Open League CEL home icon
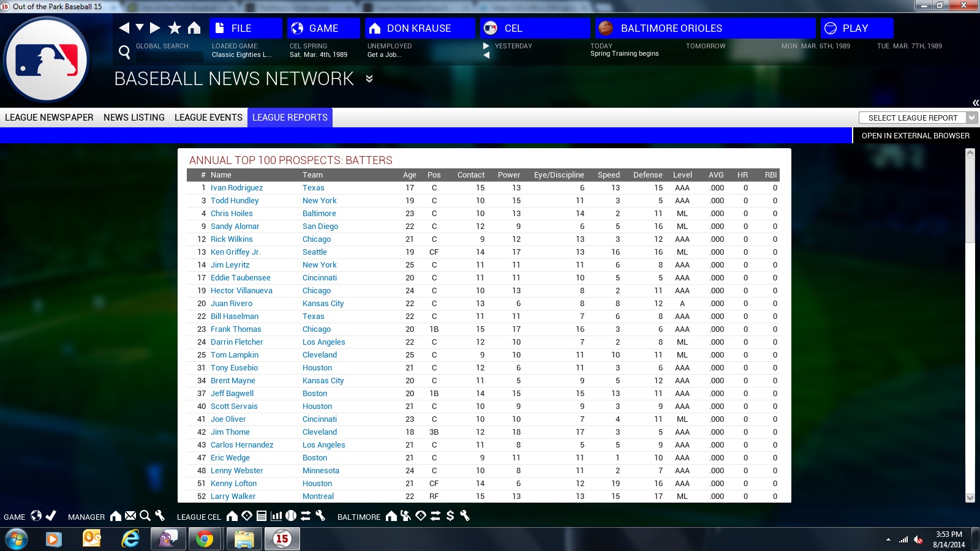 tap(232, 516)
